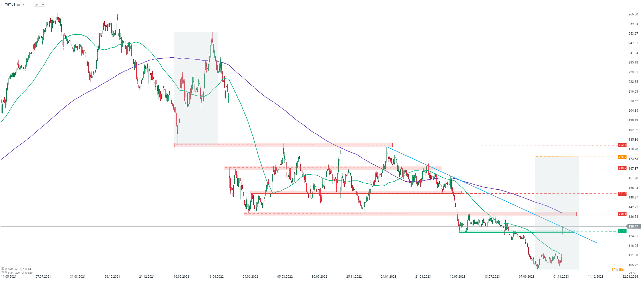
Task: Select the green 127.5 support label
Action: (x=622, y=231)
